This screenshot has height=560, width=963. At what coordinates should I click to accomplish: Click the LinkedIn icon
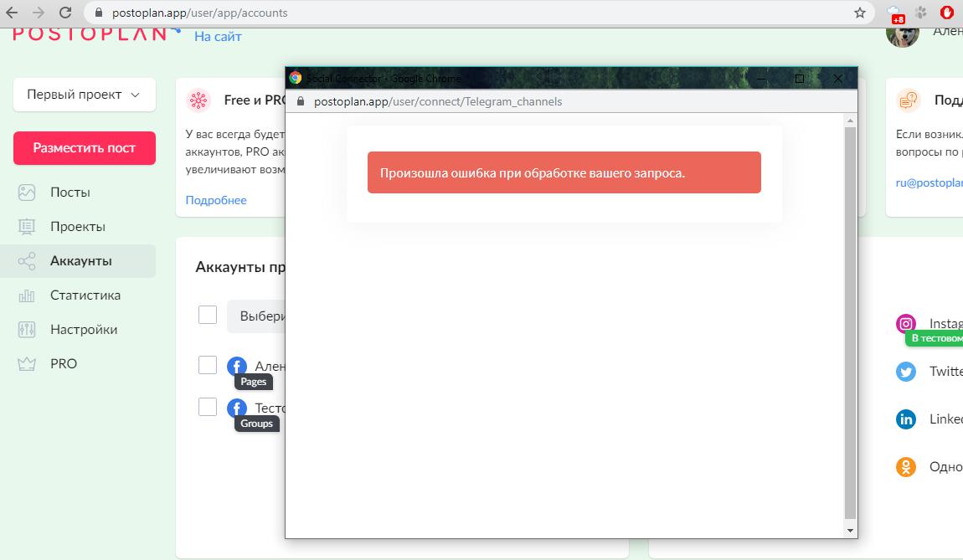905,419
